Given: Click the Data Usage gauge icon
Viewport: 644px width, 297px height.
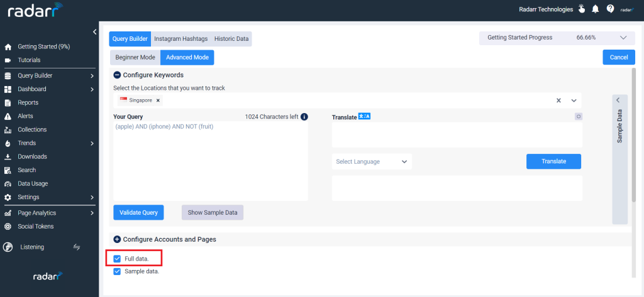Looking at the screenshot, I should point(8,184).
